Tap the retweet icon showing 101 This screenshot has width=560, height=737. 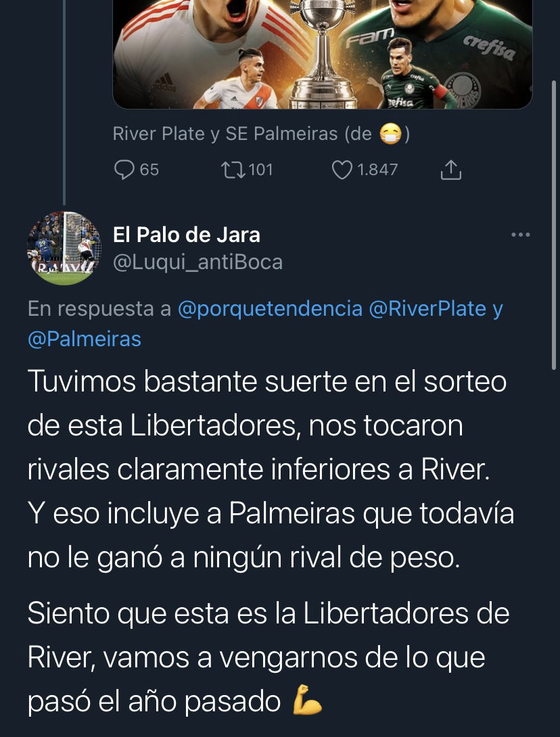[233, 170]
